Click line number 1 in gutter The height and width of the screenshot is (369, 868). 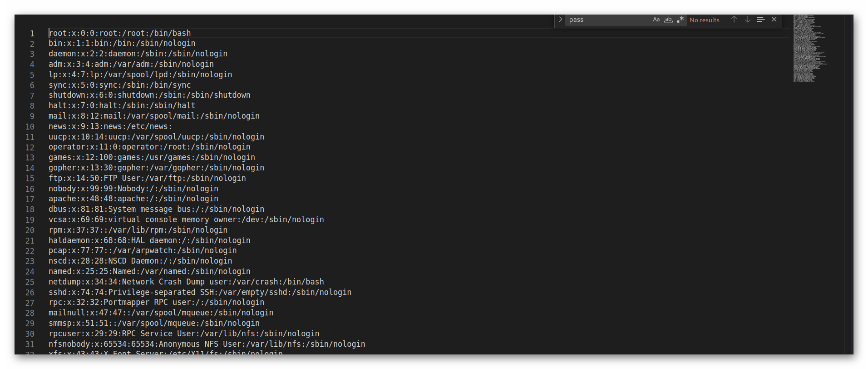coord(32,33)
